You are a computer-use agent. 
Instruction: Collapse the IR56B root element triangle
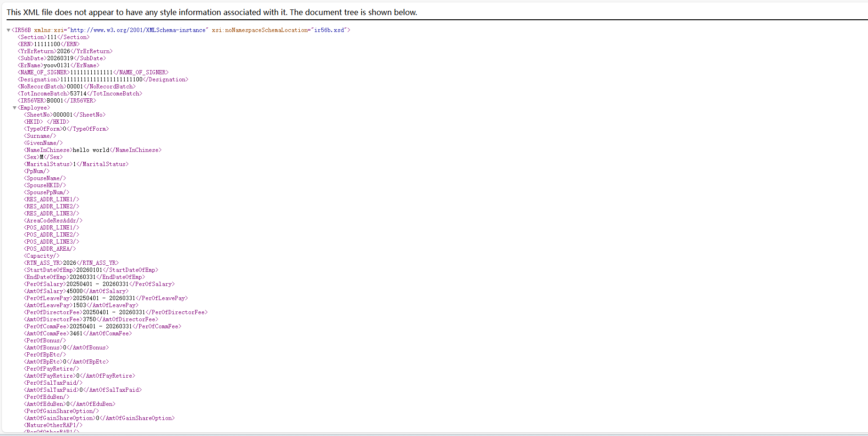click(x=8, y=30)
